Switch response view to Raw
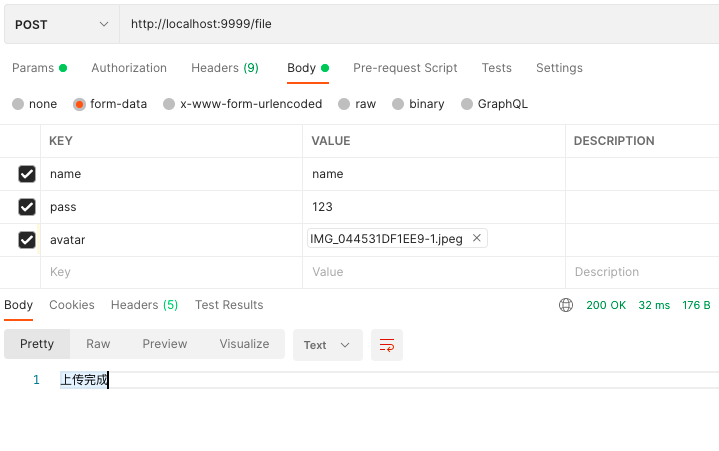The image size is (719, 451). tap(98, 344)
